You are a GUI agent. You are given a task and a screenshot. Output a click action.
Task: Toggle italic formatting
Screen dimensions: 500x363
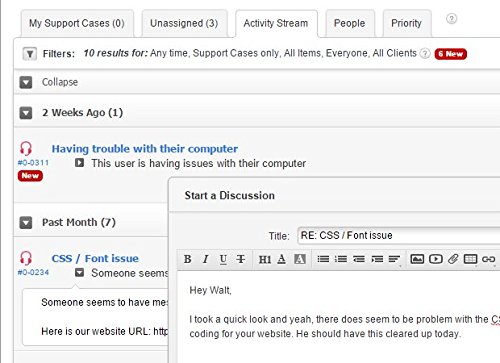click(x=205, y=259)
